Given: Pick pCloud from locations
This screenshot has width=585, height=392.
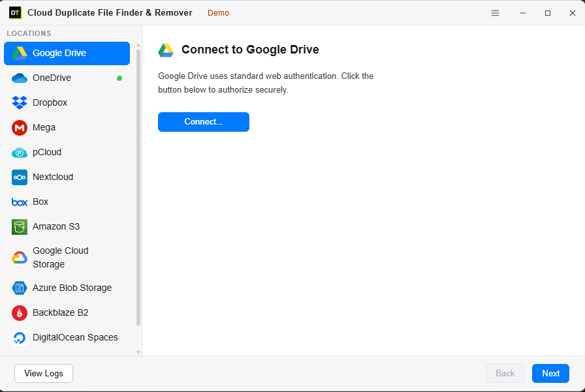Looking at the screenshot, I should coord(67,153).
